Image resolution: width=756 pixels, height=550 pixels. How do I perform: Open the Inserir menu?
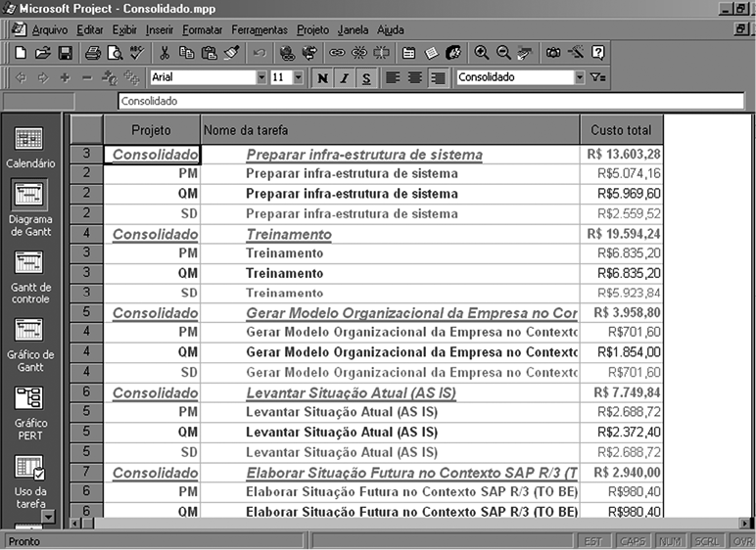pos(160,30)
